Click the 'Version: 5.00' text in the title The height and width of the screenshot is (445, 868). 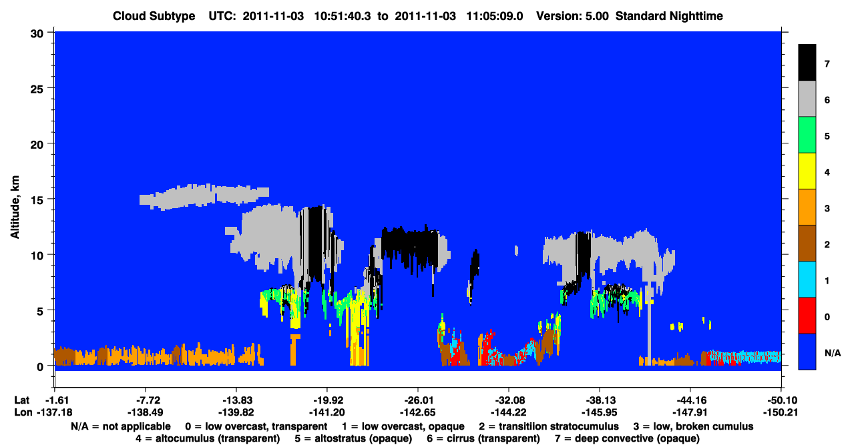[572, 16]
